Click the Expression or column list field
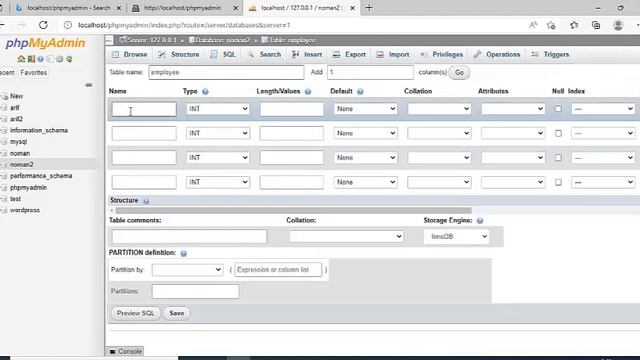Viewport: 640px width, 360px height. coord(278,270)
